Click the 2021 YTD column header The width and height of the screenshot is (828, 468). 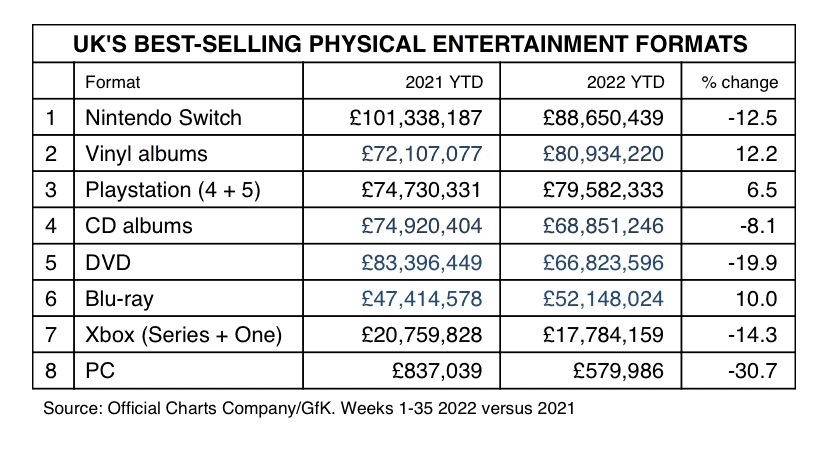coord(444,82)
